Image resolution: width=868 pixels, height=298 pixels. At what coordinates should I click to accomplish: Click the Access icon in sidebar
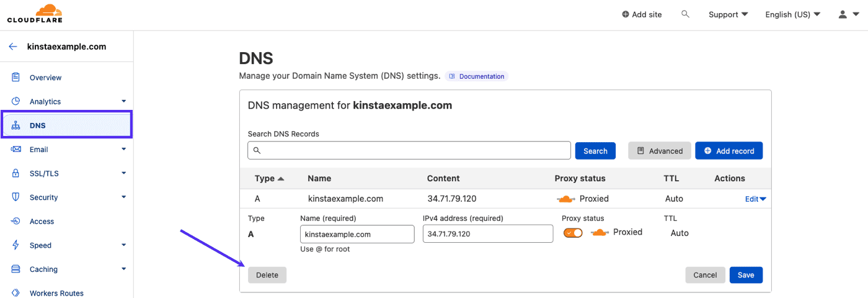pos(15,221)
